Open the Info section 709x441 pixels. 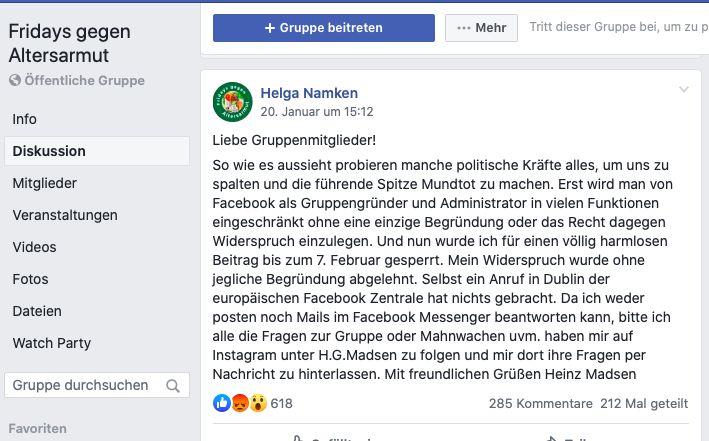pyautogui.click(x=24, y=119)
